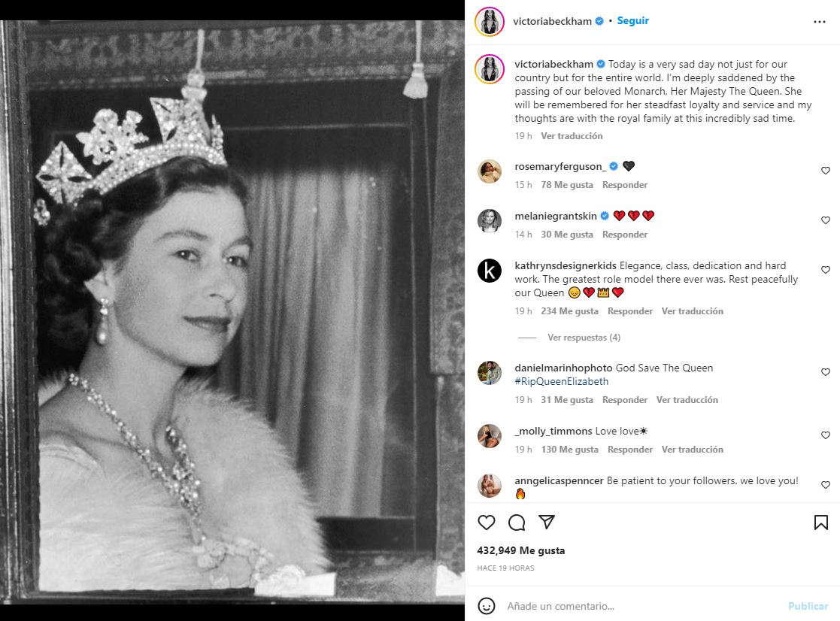This screenshot has width=840, height=621.
Task: Like melaniegrantskin's comment
Action: pos(826,220)
